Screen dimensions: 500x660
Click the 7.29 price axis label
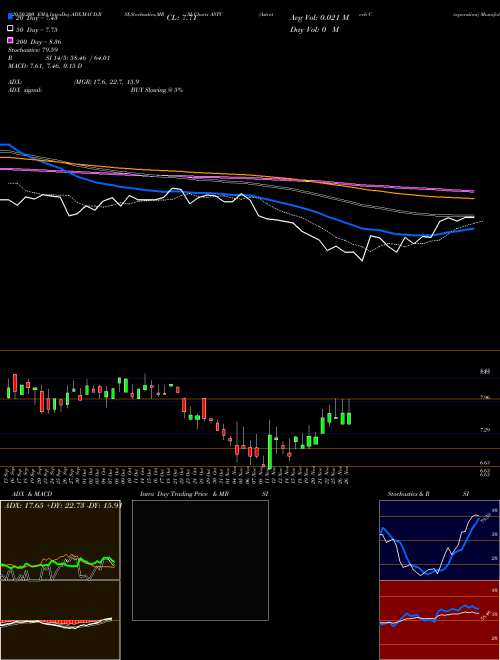click(x=485, y=430)
